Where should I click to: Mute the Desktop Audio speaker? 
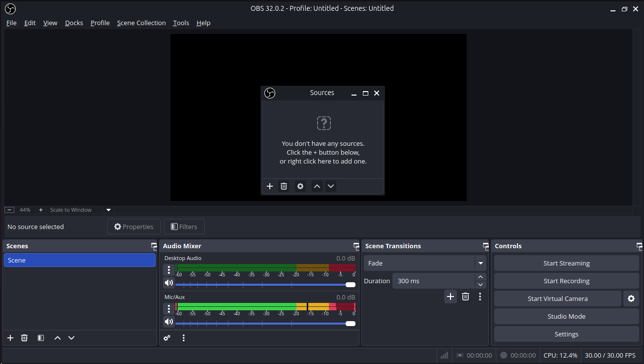point(169,283)
